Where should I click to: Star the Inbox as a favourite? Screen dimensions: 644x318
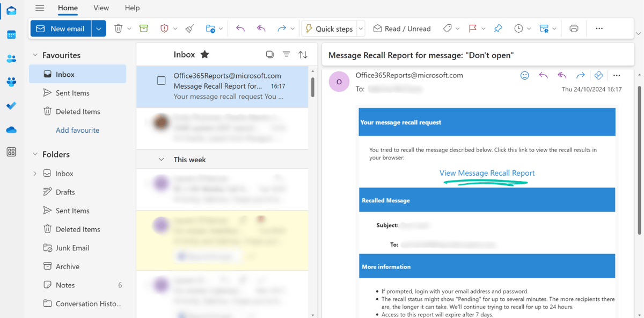(206, 54)
